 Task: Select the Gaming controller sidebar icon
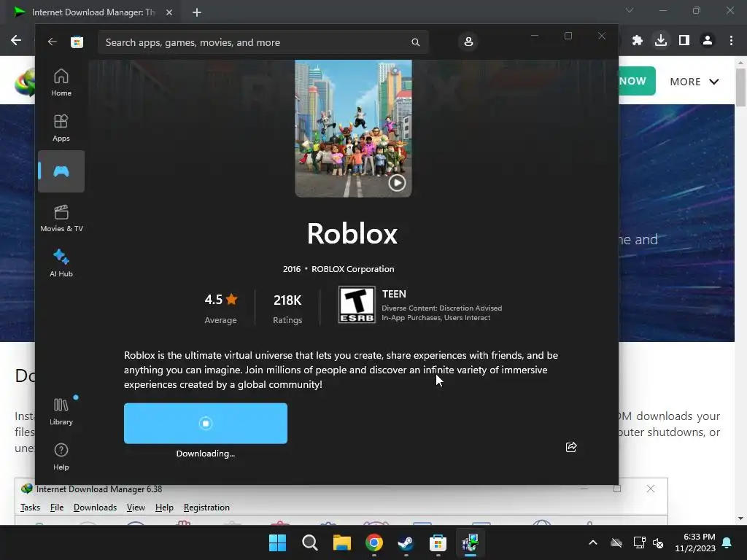(x=61, y=171)
